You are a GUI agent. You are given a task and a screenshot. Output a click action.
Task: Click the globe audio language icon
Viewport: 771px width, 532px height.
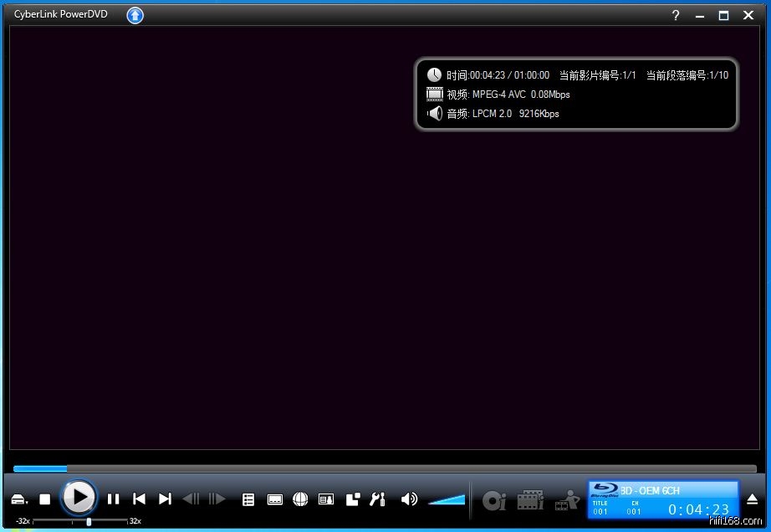(x=300, y=499)
